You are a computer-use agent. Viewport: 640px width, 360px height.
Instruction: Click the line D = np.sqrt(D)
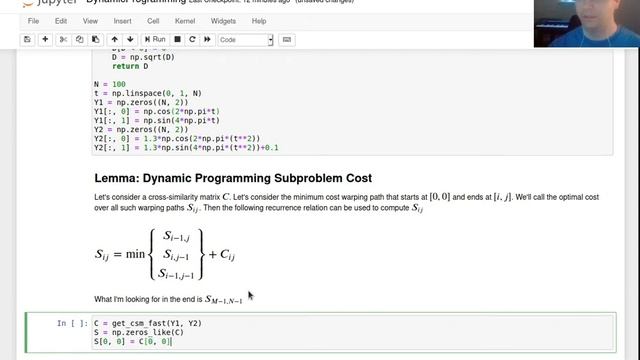(x=143, y=57)
